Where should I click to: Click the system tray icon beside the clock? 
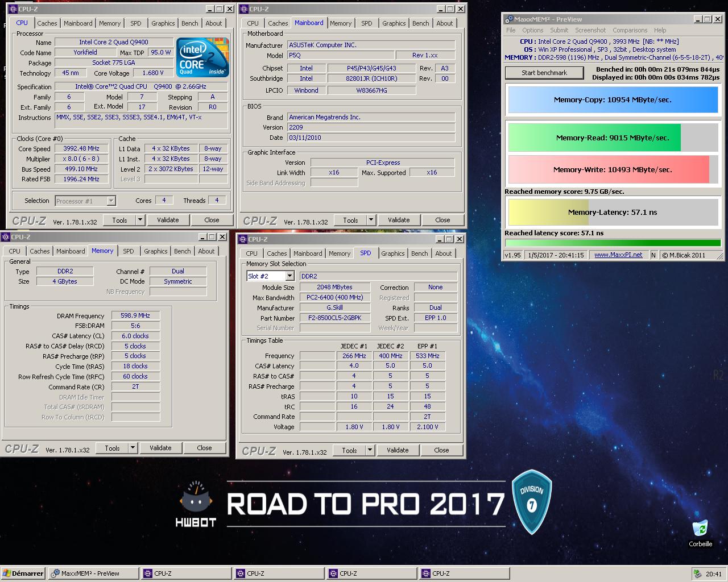(697, 573)
